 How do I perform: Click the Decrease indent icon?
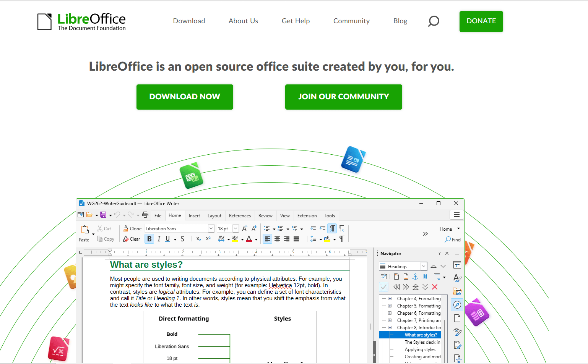[323, 228]
